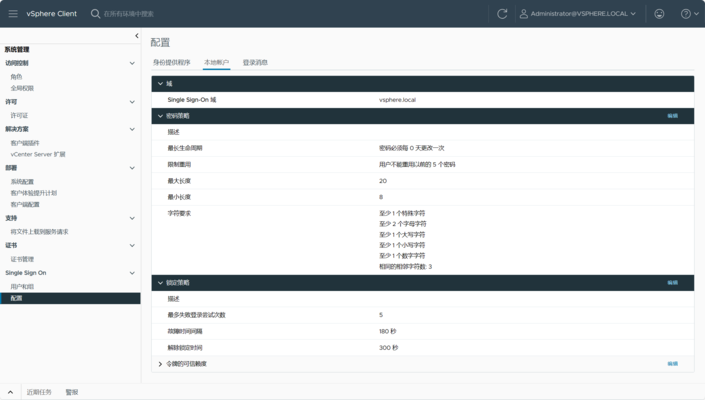
Task: Collapse the left sidebar with arrow icon
Action: coord(137,36)
